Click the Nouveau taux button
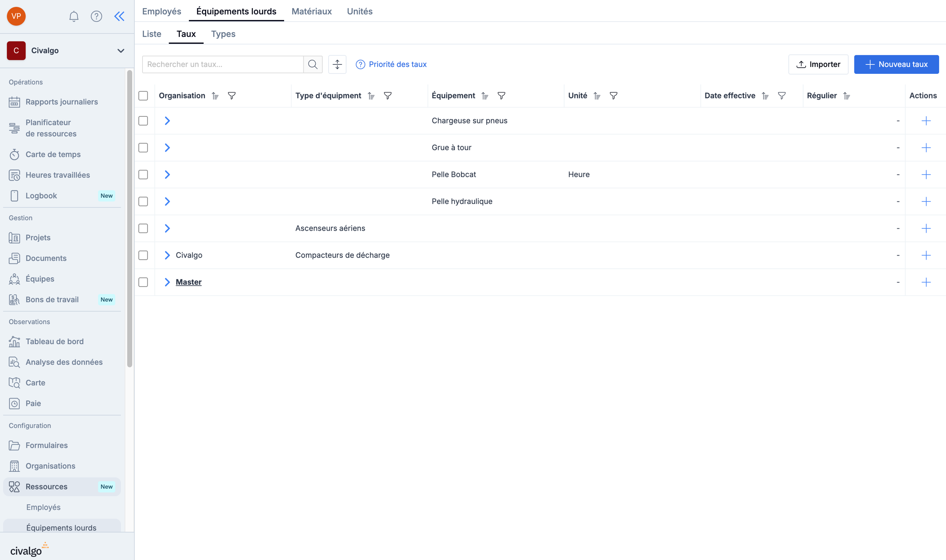 pyautogui.click(x=896, y=64)
